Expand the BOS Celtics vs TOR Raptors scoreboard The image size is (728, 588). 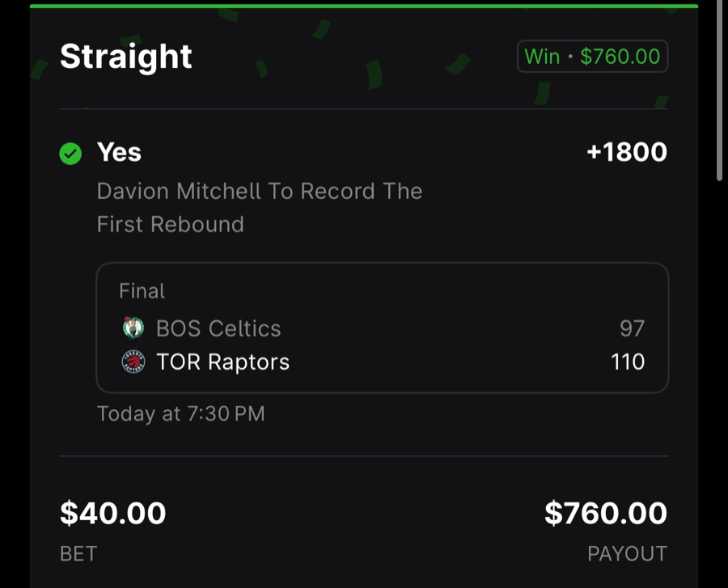pyautogui.click(x=380, y=345)
